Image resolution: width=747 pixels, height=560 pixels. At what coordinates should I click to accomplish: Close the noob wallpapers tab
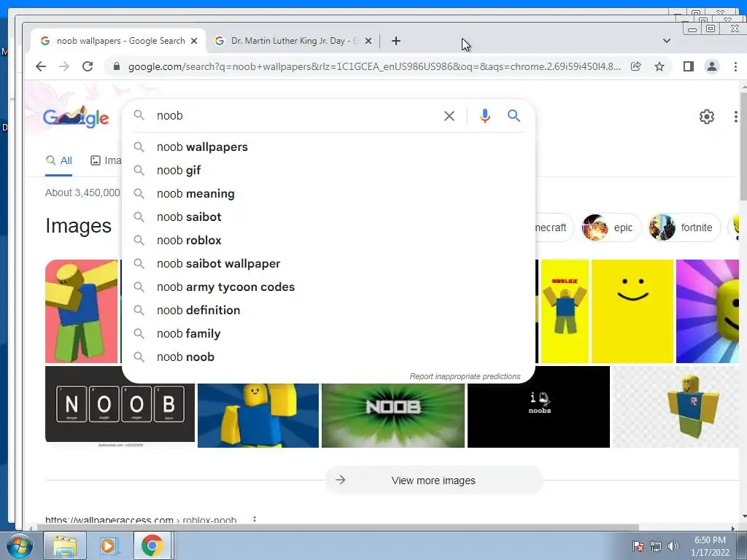194,41
